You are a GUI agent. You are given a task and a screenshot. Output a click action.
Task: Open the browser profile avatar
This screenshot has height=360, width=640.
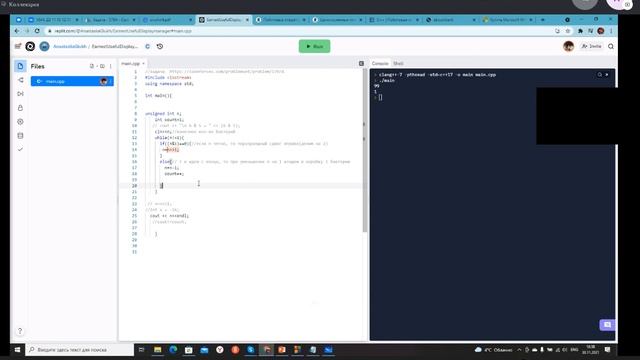pyautogui.click(x=601, y=31)
